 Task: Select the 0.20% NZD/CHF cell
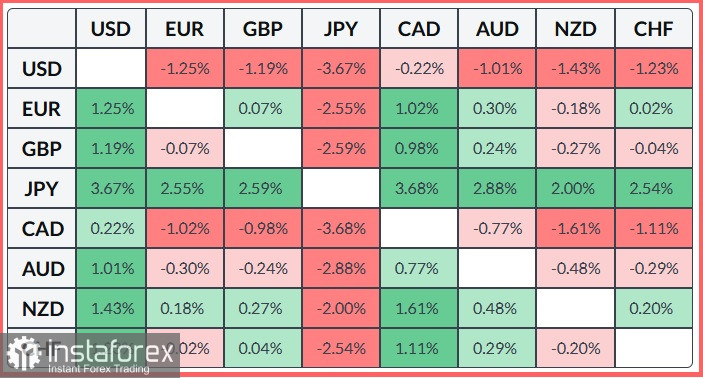[x=653, y=308]
